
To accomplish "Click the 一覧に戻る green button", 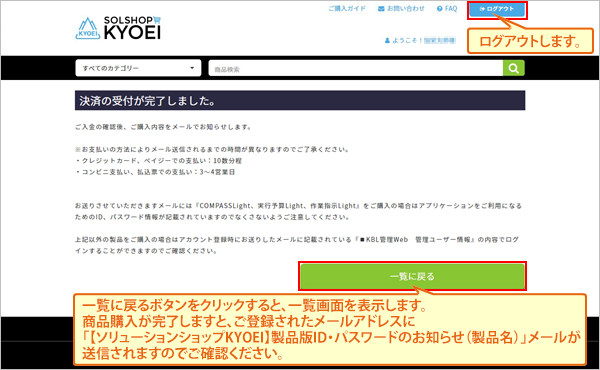I will coord(412,276).
